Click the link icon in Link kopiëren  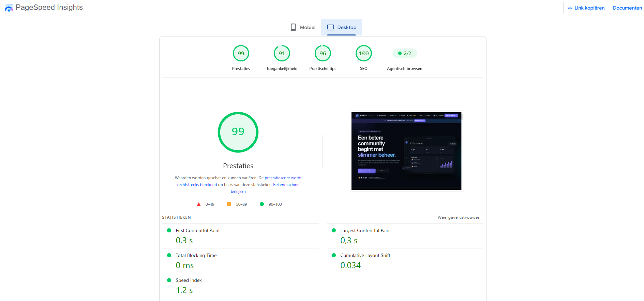(570, 8)
